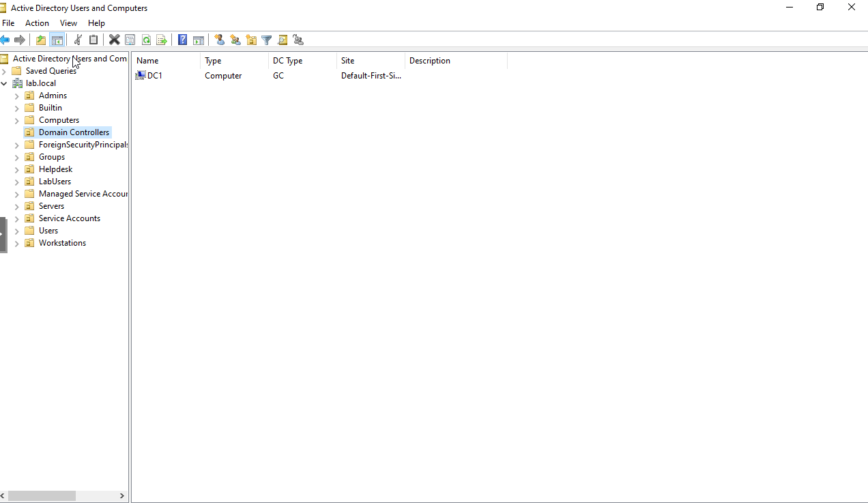868x503 pixels.
Task: Select the Computers tree item
Action: (x=59, y=120)
